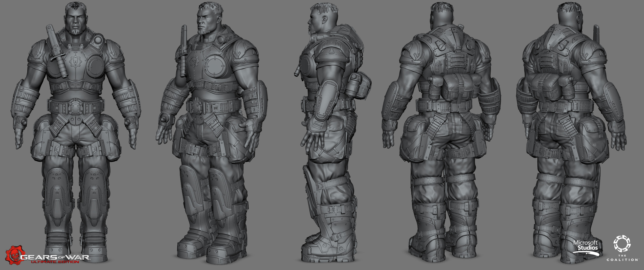Click The Coalition logo

click(x=622, y=248)
